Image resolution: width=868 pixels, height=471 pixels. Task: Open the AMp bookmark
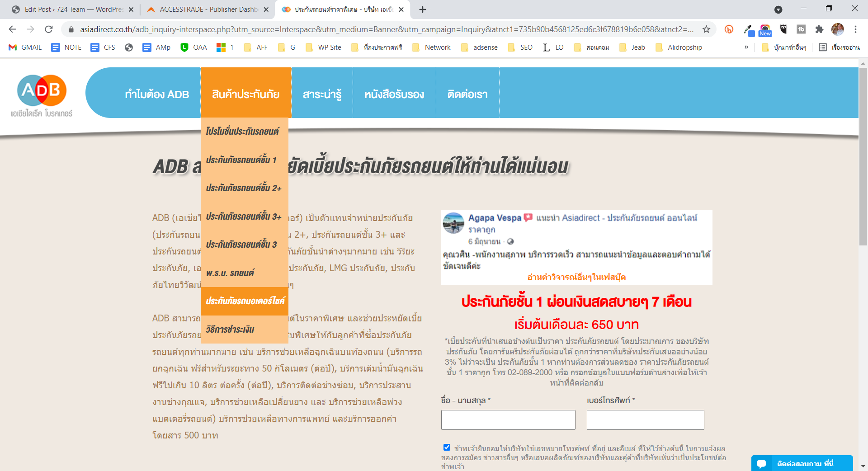156,47
